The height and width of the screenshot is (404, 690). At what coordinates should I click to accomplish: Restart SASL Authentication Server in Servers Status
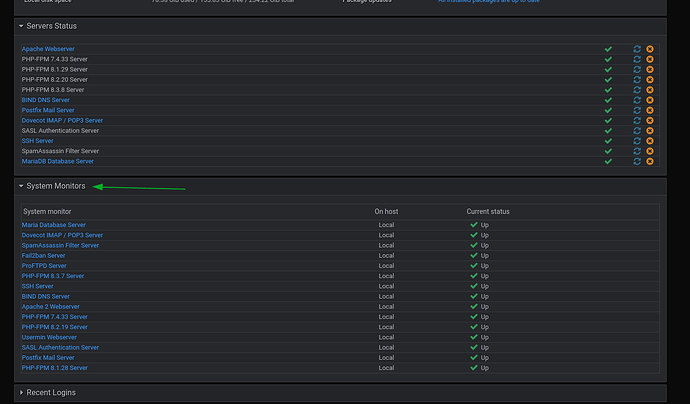click(x=637, y=131)
